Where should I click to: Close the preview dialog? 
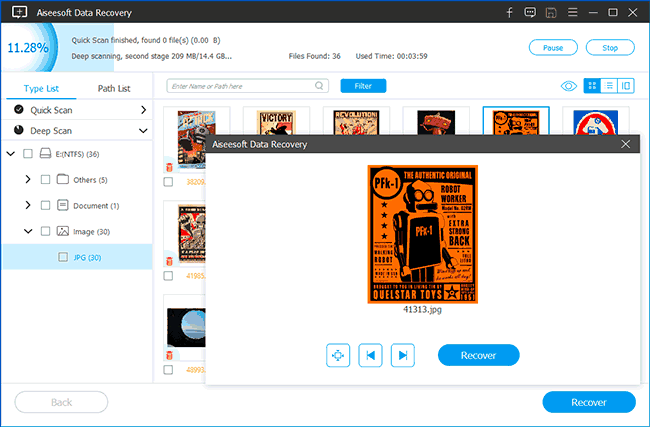626,144
